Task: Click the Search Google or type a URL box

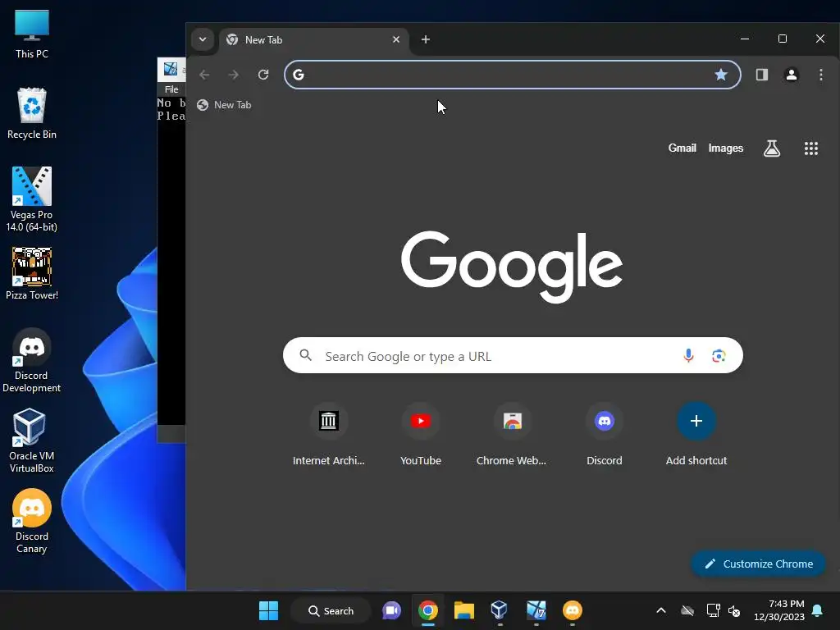Action: [x=513, y=356]
